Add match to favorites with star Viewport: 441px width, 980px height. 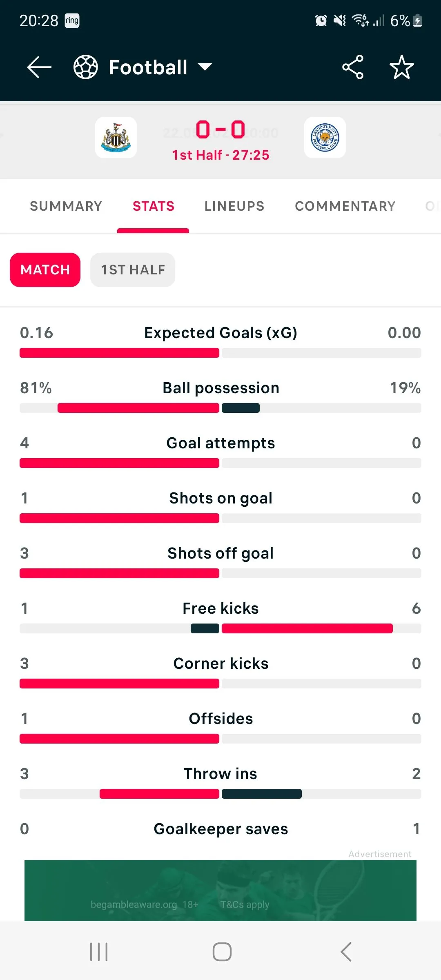(x=402, y=67)
